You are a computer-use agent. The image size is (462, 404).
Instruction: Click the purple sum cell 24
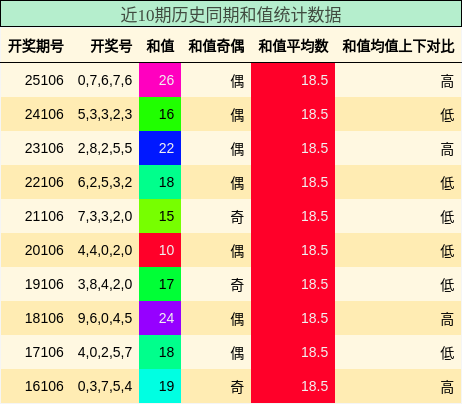coord(160,318)
